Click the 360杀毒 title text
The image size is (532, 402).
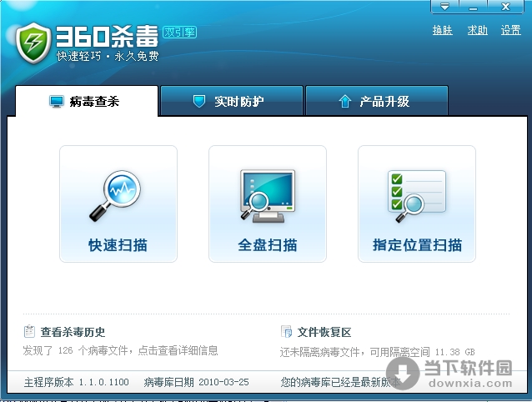point(108,36)
